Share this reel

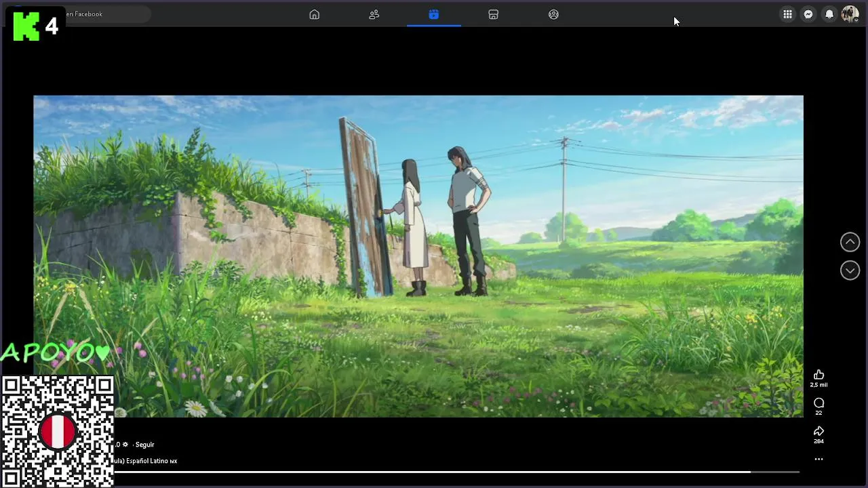point(818,431)
